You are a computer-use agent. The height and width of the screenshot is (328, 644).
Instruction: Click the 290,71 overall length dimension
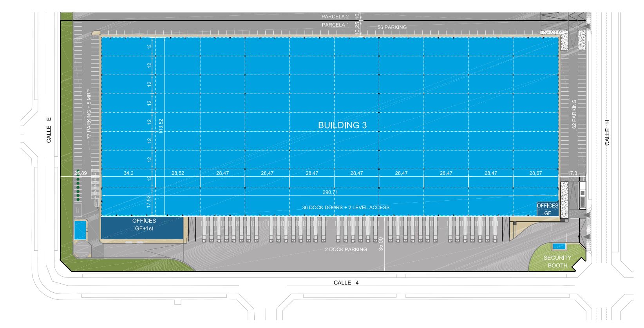[x=330, y=192]
